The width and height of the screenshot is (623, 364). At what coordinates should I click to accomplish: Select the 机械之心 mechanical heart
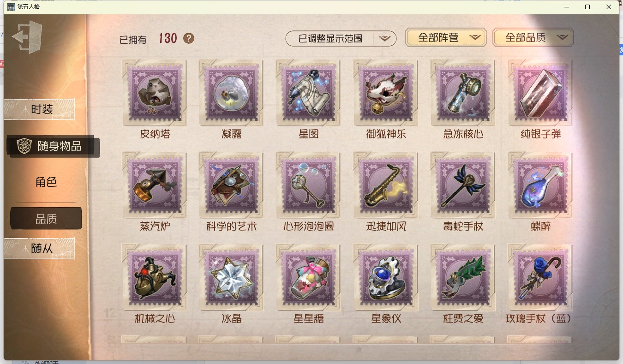(155, 277)
